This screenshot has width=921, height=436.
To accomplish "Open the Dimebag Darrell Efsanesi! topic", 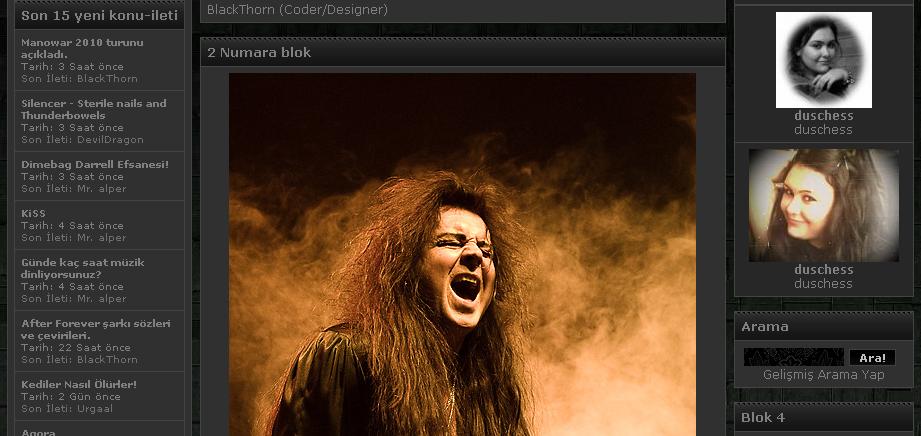I will [x=94, y=164].
